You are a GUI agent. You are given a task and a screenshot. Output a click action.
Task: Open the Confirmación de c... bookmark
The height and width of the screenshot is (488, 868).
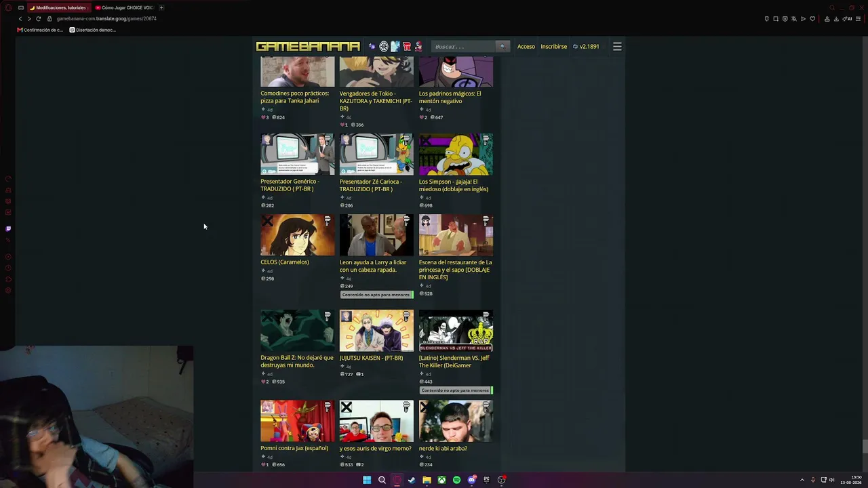click(x=40, y=30)
